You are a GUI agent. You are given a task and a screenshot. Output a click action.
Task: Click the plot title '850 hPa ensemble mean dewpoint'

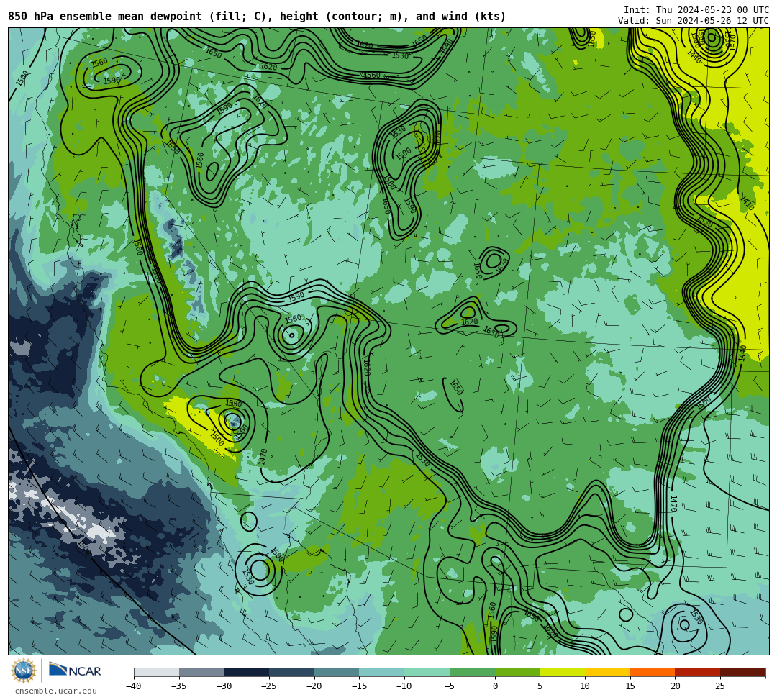(105, 17)
